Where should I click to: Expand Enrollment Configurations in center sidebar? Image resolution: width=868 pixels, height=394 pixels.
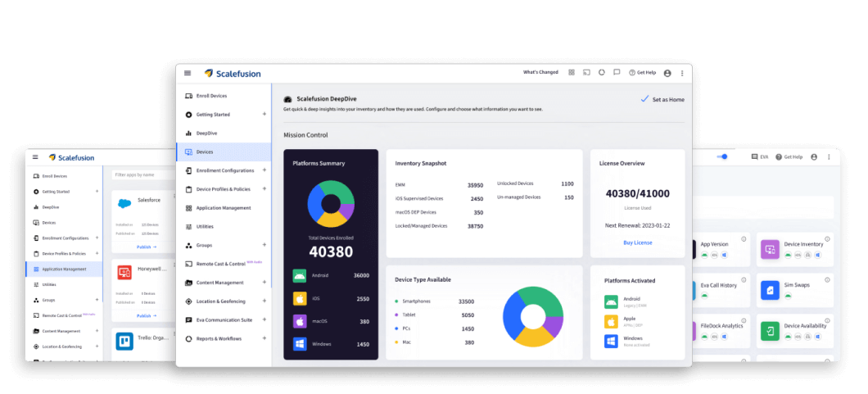pos(264,170)
